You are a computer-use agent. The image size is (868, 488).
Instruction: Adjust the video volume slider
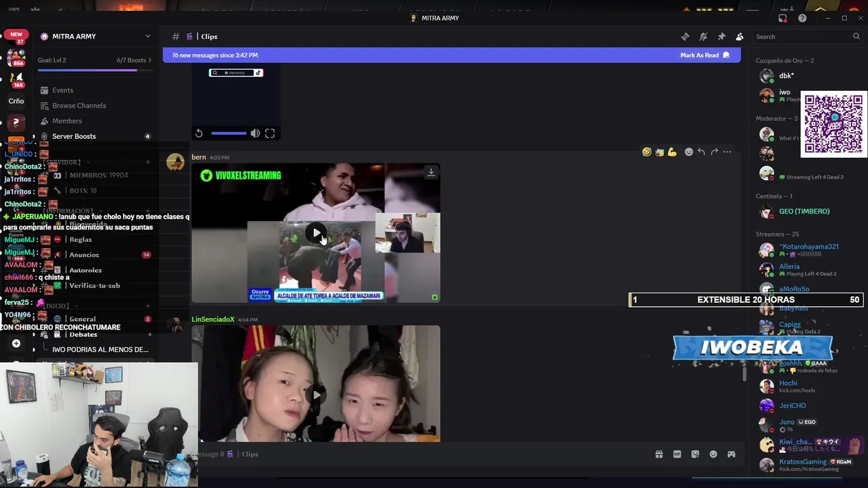coord(229,134)
